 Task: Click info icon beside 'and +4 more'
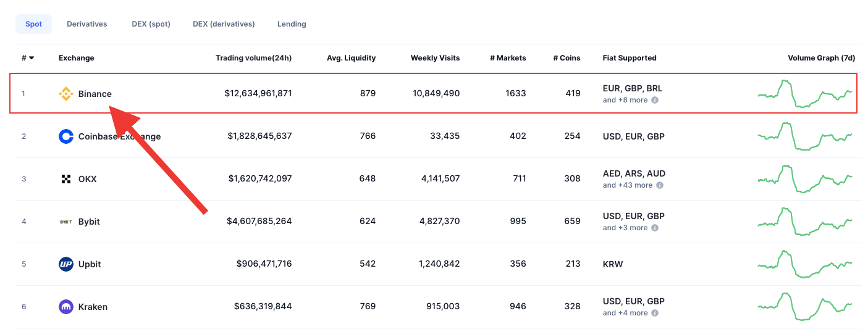(655, 313)
